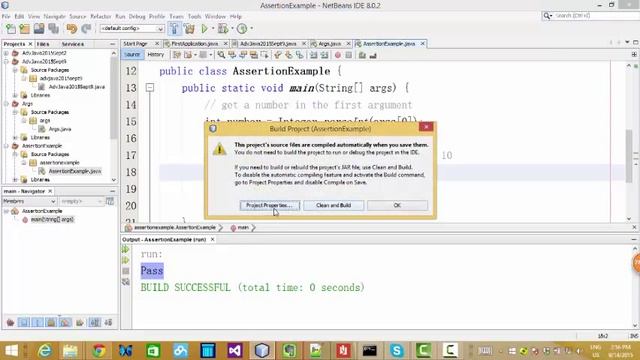Select AssertionExample.java in Projects tree

point(75,171)
